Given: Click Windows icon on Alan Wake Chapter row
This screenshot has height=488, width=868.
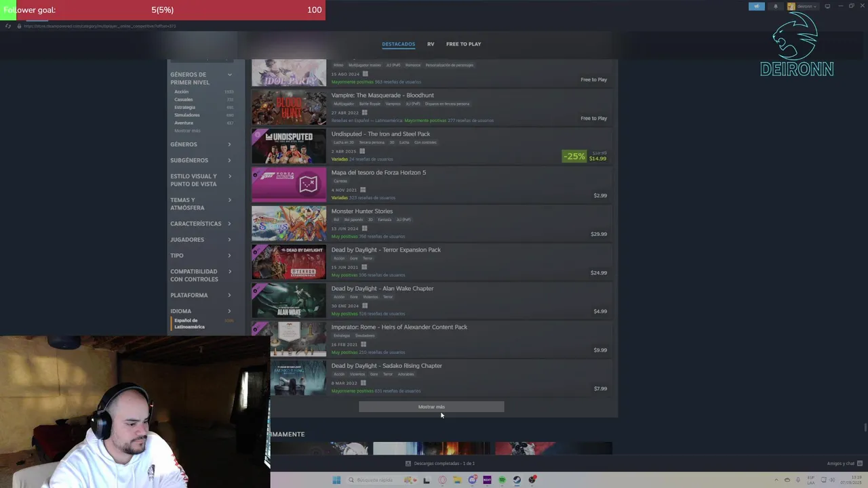Looking at the screenshot, I should (x=365, y=306).
